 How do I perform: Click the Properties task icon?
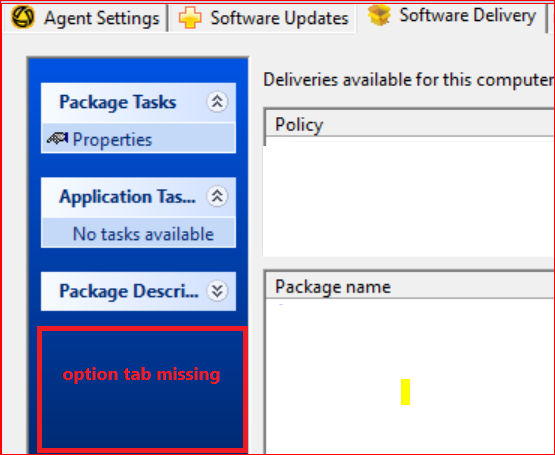pyautogui.click(x=57, y=139)
